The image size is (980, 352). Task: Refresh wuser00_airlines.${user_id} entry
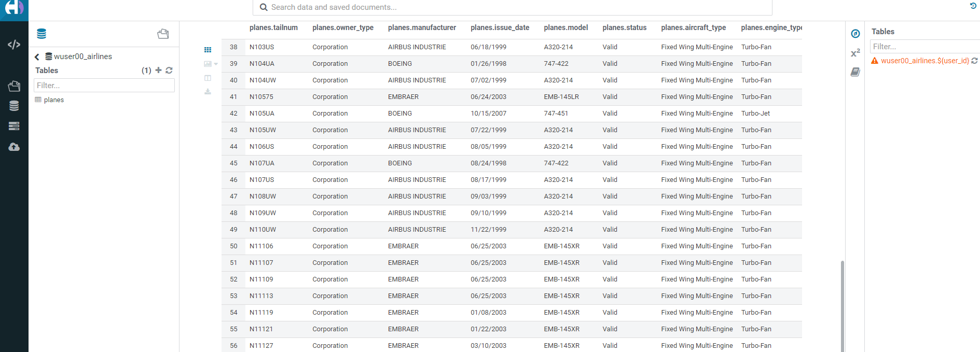975,61
